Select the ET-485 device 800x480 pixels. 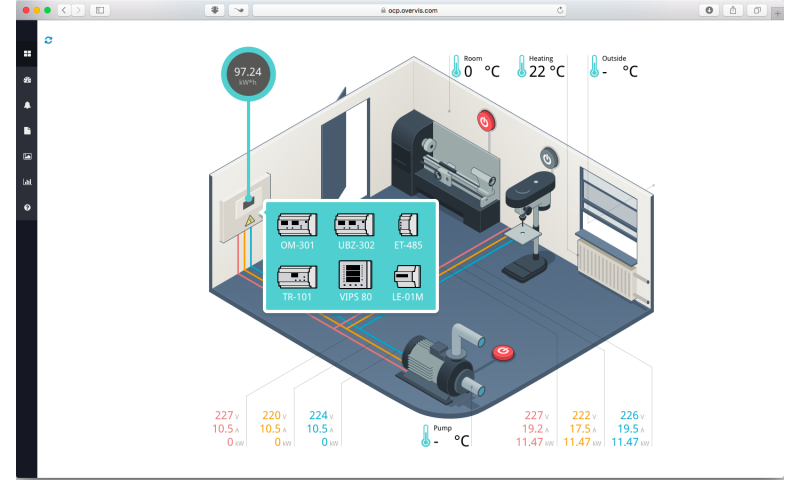[x=408, y=230]
